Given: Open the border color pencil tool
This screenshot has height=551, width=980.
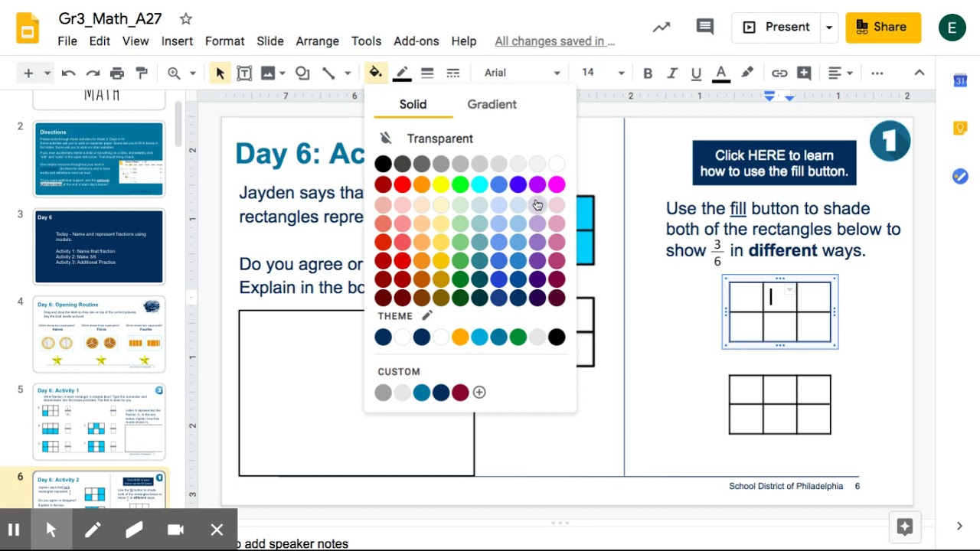Looking at the screenshot, I should 402,73.
